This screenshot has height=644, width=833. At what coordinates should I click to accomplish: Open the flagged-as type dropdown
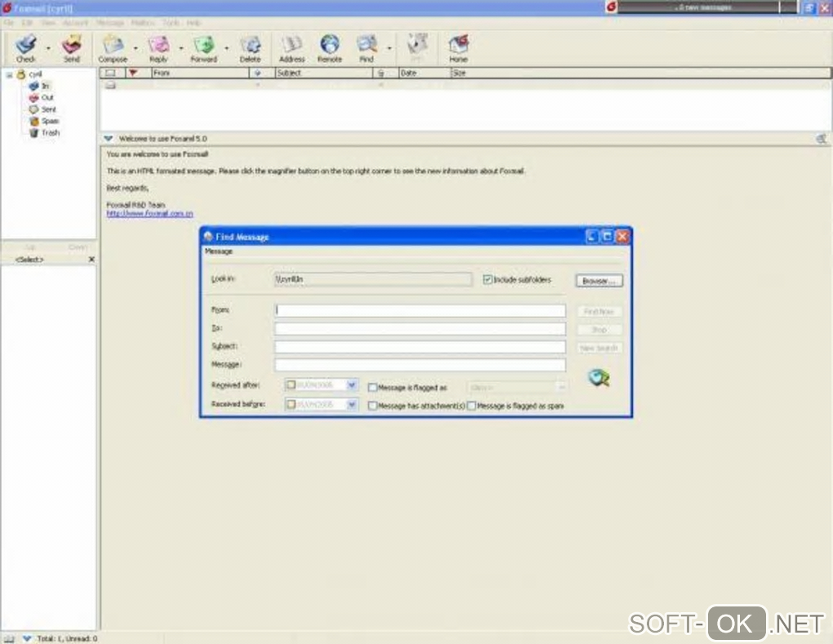[x=560, y=387]
